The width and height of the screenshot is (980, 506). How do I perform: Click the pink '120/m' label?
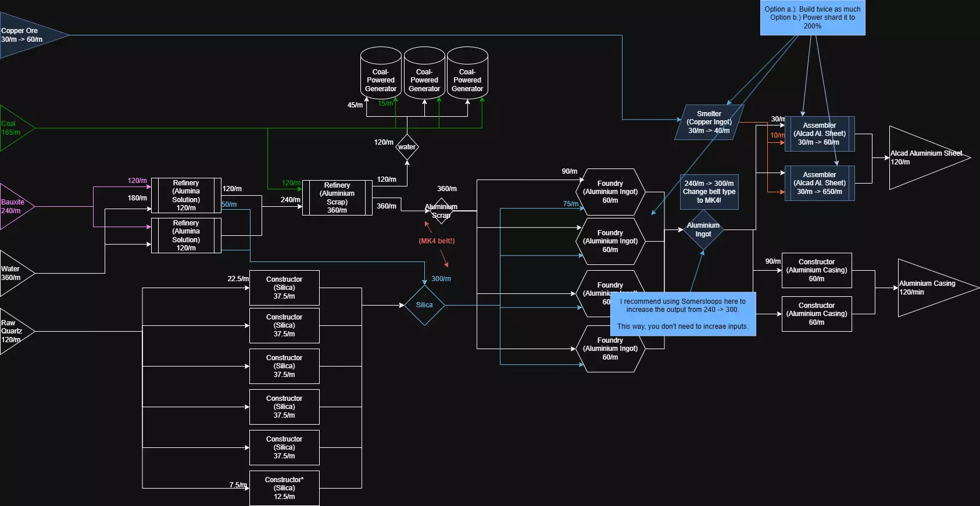pos(137,181)
